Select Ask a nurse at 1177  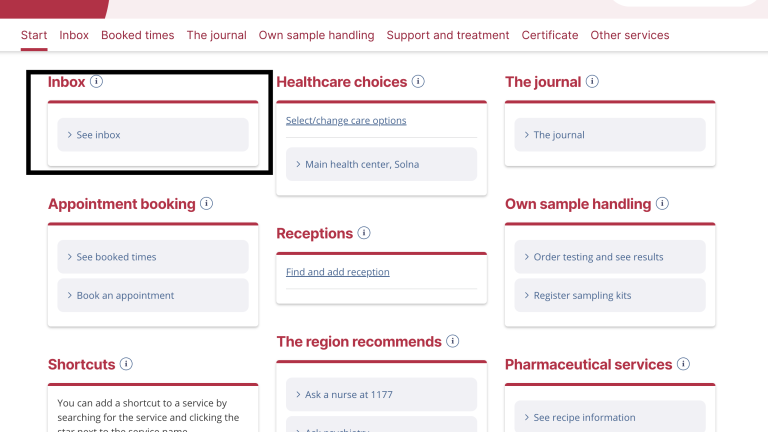[x=381, y=394]
